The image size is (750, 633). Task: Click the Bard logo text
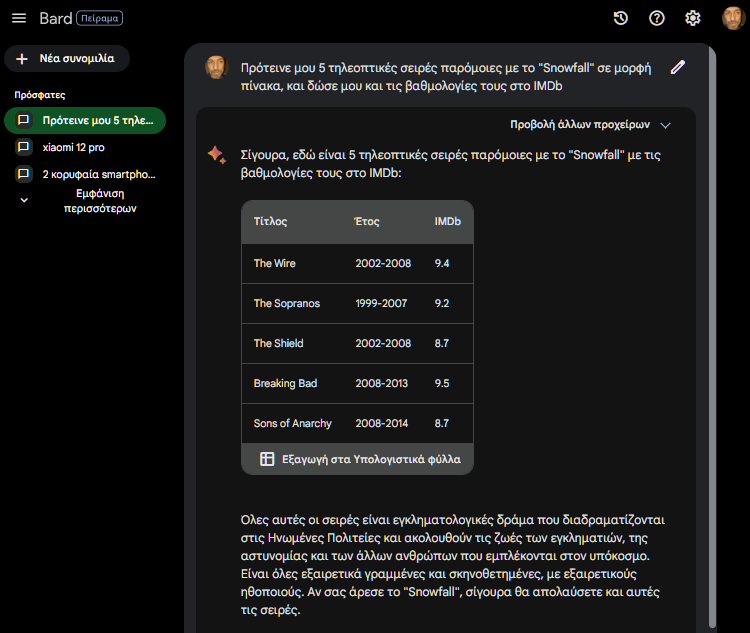pos(55,18)
